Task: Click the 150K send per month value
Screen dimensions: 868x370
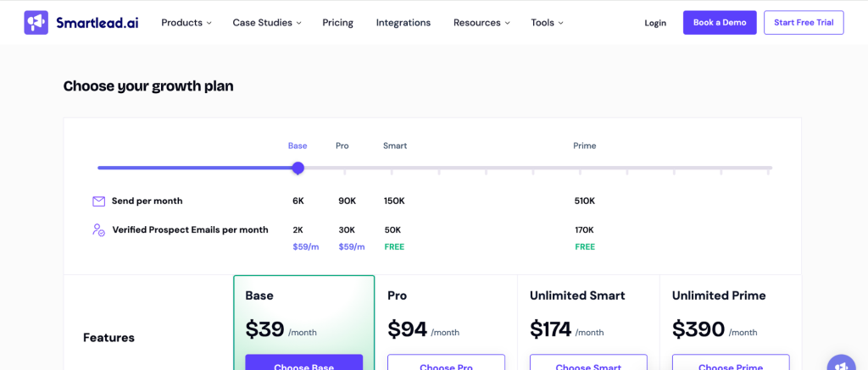Action: (394, 202)
